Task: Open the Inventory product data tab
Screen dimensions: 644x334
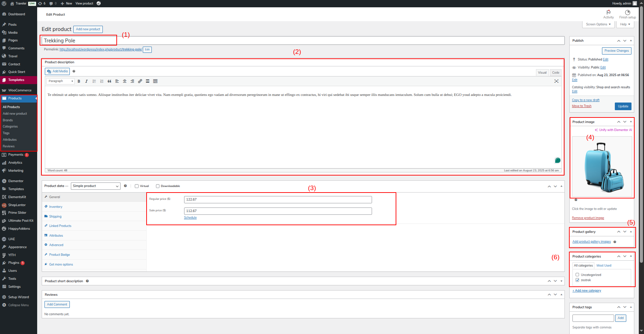Action: 56,207
